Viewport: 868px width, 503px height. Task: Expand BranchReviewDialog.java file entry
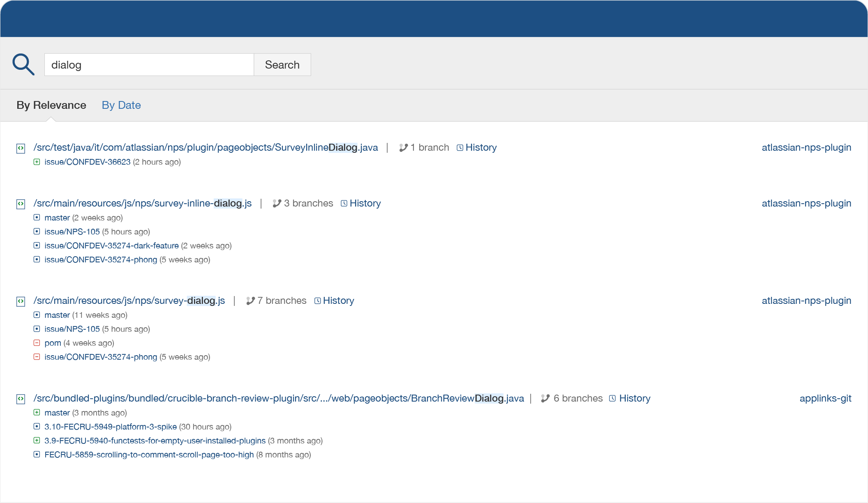tap(21, 397)
